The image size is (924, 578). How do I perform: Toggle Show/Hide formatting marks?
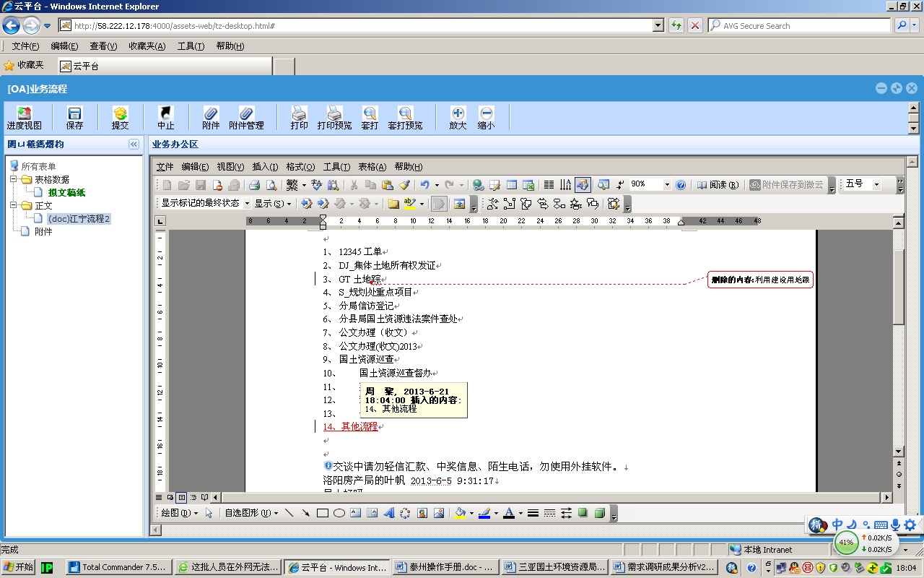620,185
